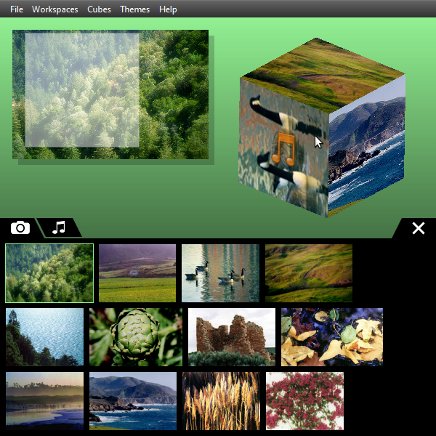Viewport: 436px width, 436px height.
Task: Select the yellow autumn leaves thumbnail
Action: 332,337
